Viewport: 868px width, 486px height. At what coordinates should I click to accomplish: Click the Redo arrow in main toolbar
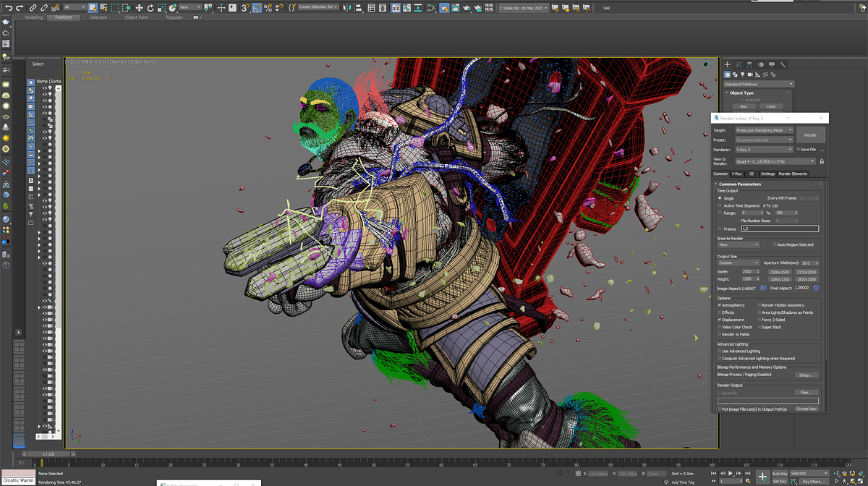coord(20,7)
